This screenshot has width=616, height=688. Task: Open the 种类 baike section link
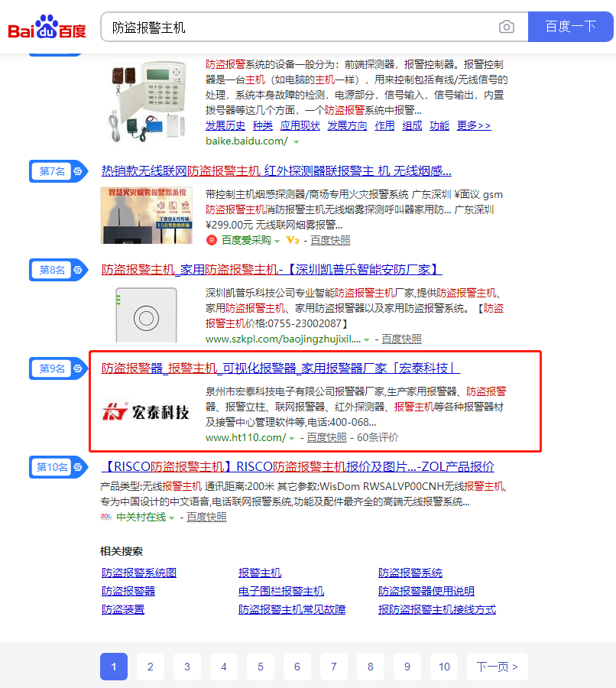[263, 125]
